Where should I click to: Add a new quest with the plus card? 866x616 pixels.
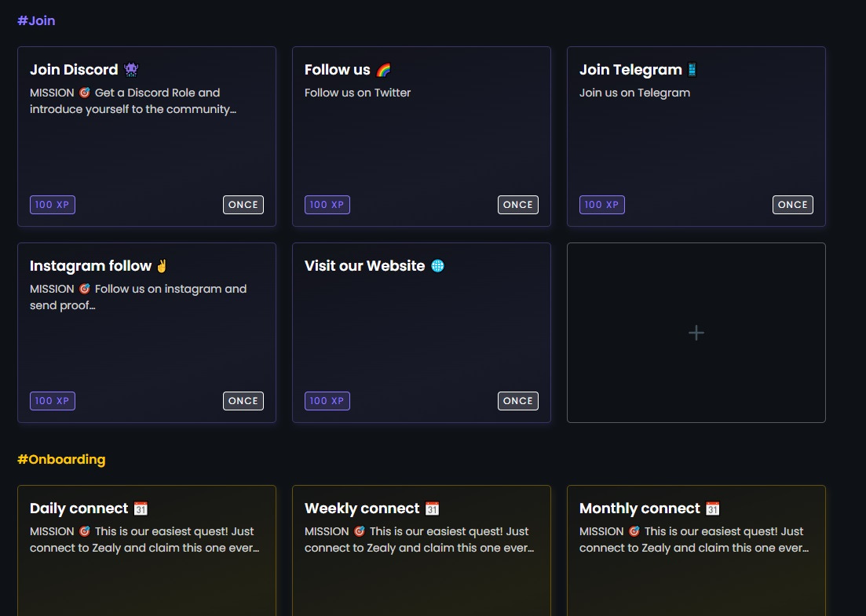pyautogui.click(x=696, y=333)
